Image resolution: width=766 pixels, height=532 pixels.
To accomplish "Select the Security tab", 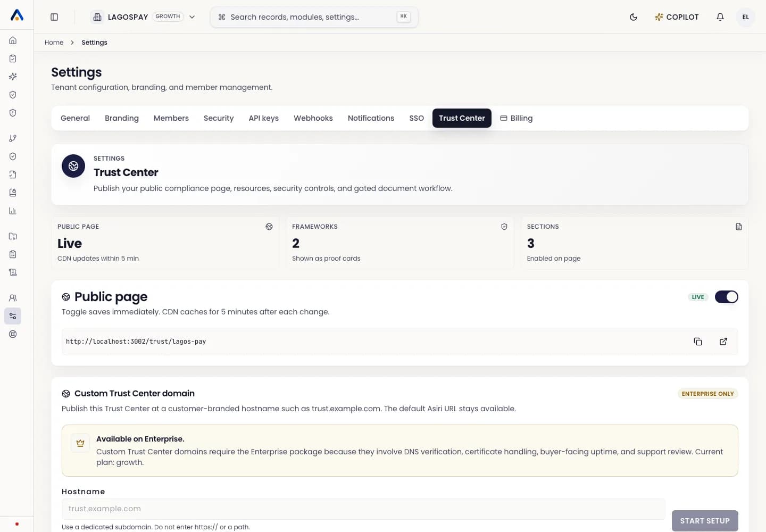I will pos(219,118).
